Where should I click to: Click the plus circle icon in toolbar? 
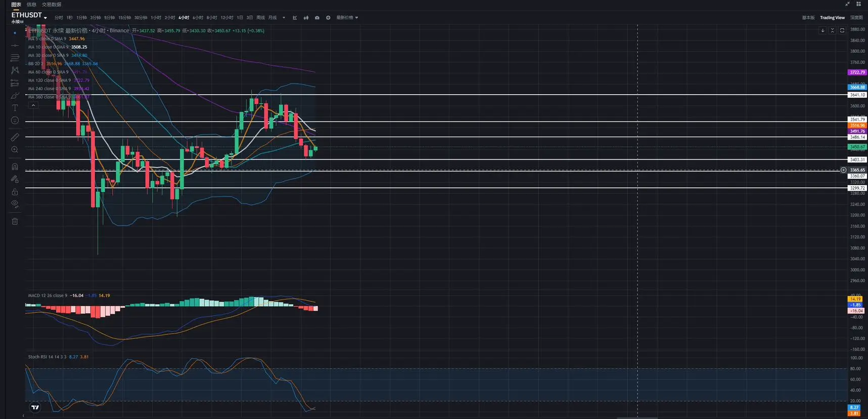[328, 18]
